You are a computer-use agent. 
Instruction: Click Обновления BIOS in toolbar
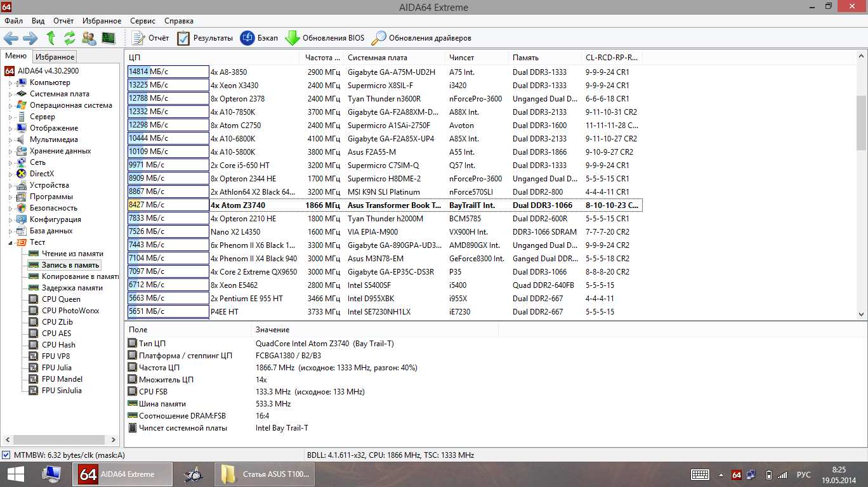pyautogui.click(x=325, y=38)
